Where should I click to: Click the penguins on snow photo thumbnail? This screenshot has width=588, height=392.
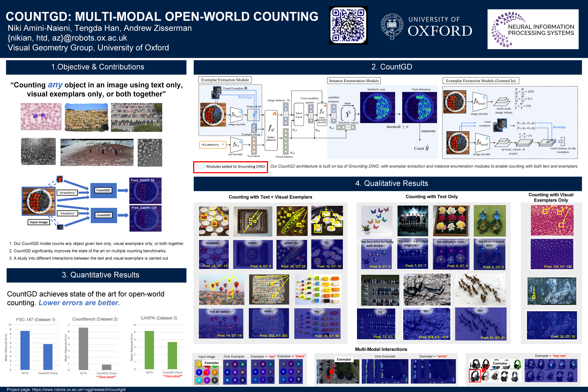97,152
